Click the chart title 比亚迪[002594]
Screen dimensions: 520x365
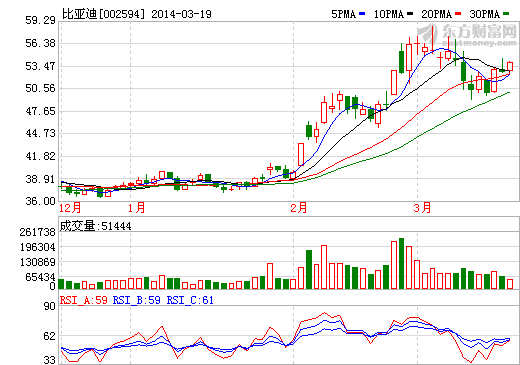pos(104,14)
